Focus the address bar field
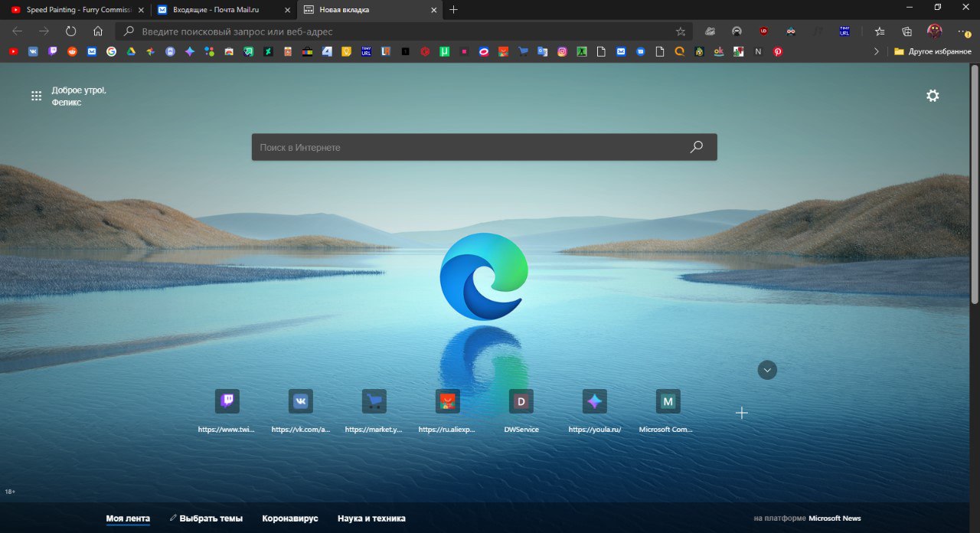The height and width of the screenshot is (533, 980). pos(404,31)
